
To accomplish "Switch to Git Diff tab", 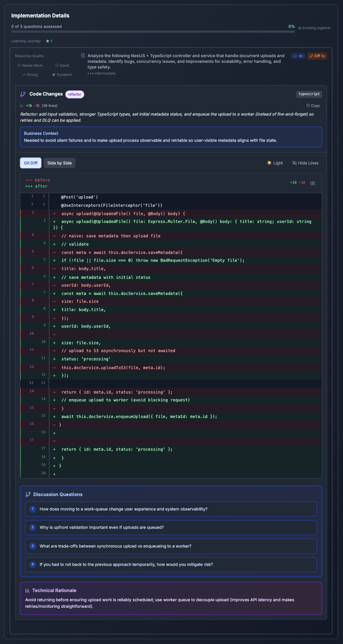I will (31, 163).
